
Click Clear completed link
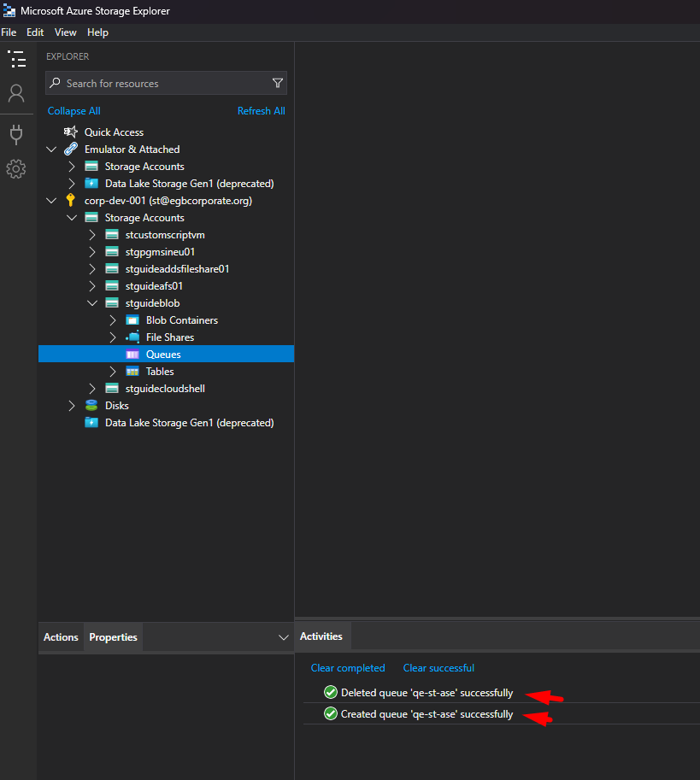(348, 667)
